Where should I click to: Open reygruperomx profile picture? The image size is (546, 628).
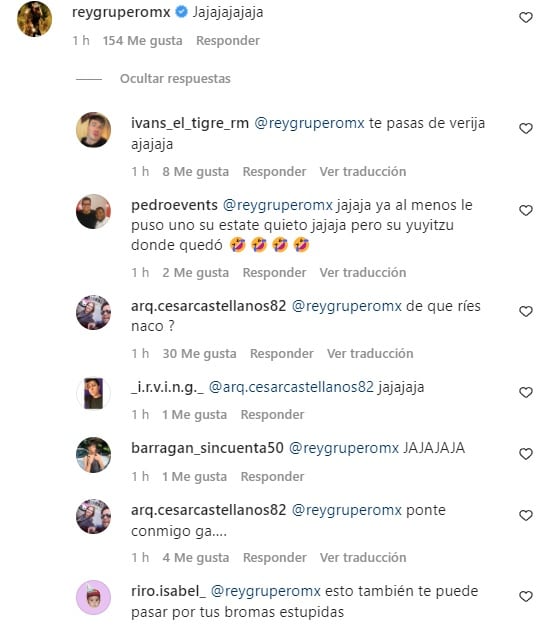(34, 19)
